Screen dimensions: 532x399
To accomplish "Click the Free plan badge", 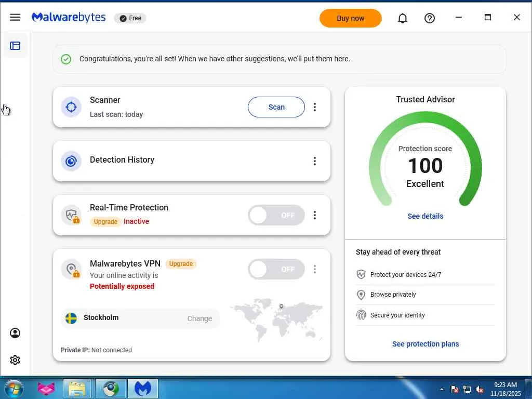I will point(130,18).
